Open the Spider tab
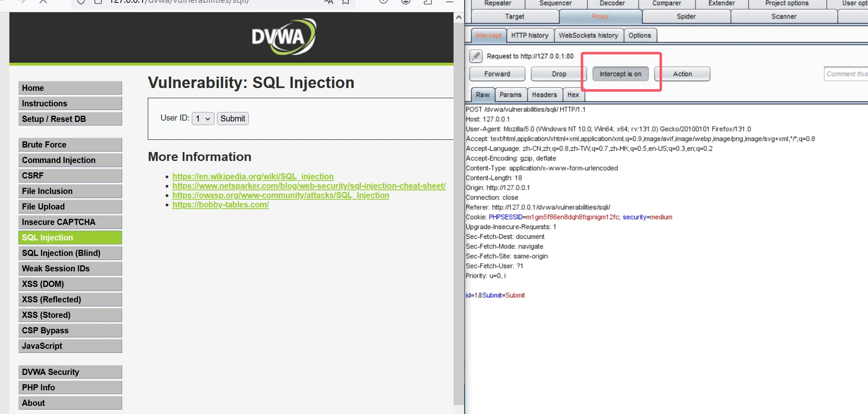The width and height of the screenshot is (868, 414). point(686,16)
